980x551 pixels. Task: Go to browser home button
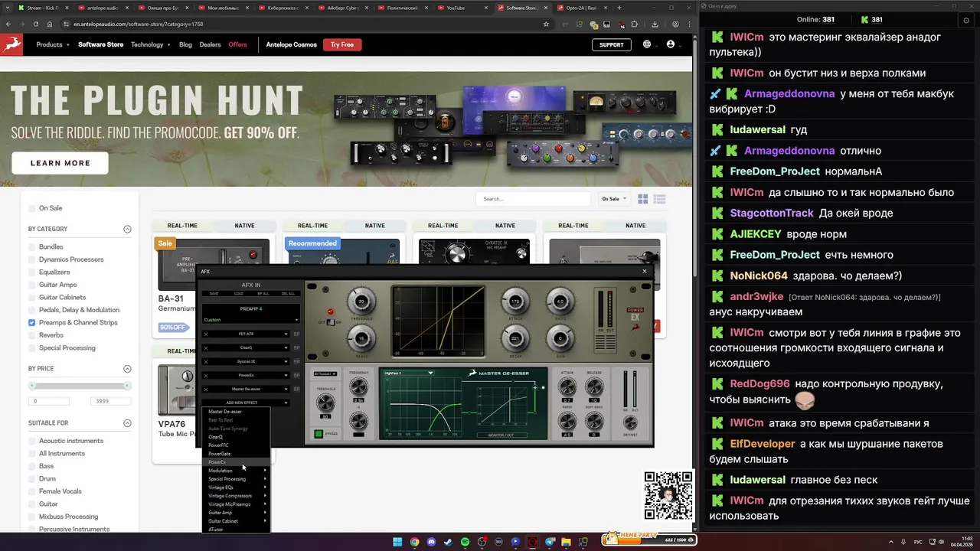(50, 24)
